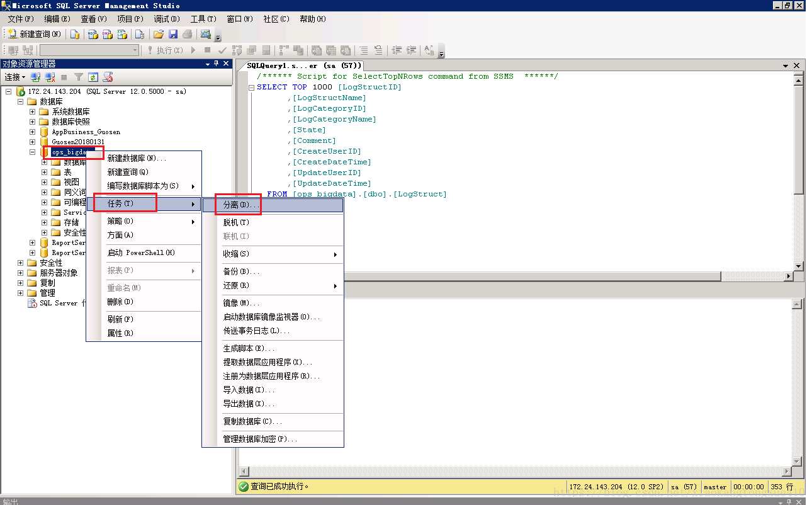Choose 脱机(T) in the Tasks submenu
This screenshot has height=505, width=812.
point(273,222)
